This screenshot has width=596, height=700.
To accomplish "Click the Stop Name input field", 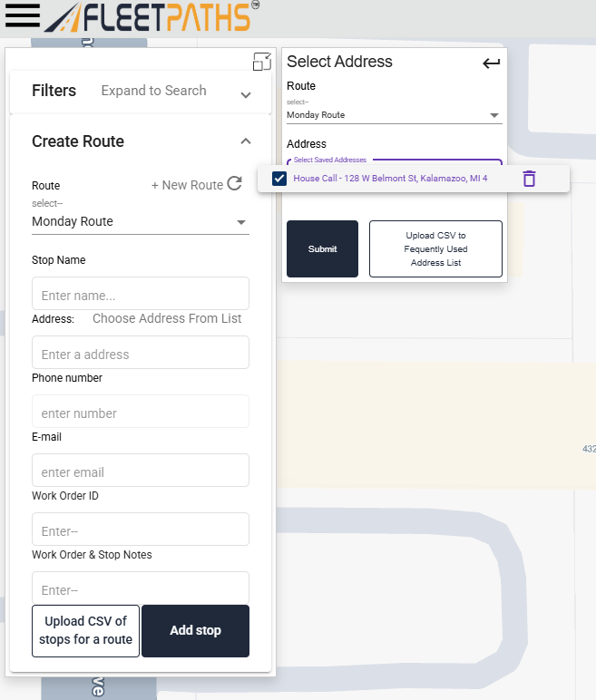I will 141,295.
